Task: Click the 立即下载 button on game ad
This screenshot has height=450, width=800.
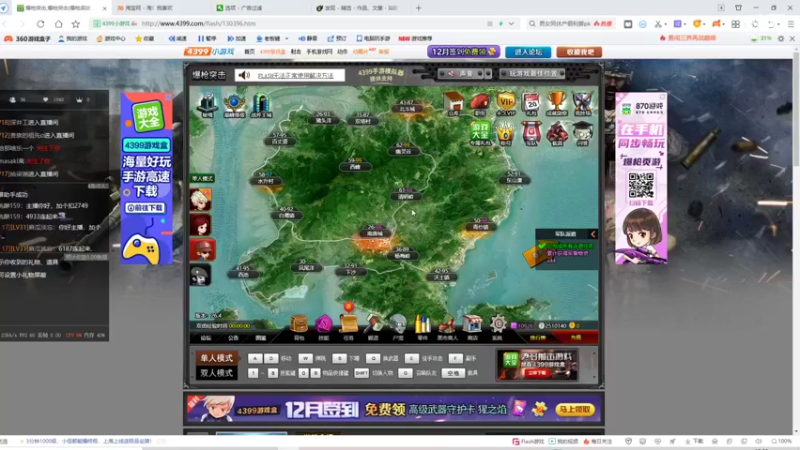Action: 537,372
